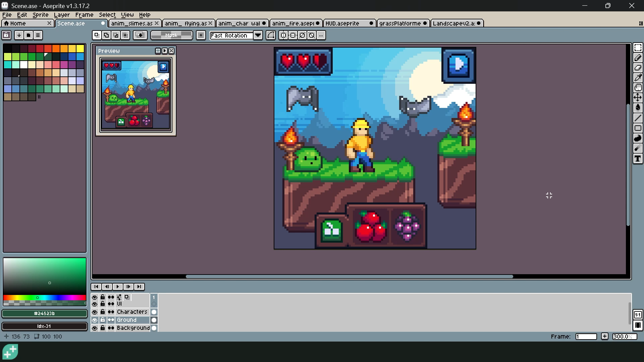
Task: Play the animation in timeline controls
Action: 117,287
